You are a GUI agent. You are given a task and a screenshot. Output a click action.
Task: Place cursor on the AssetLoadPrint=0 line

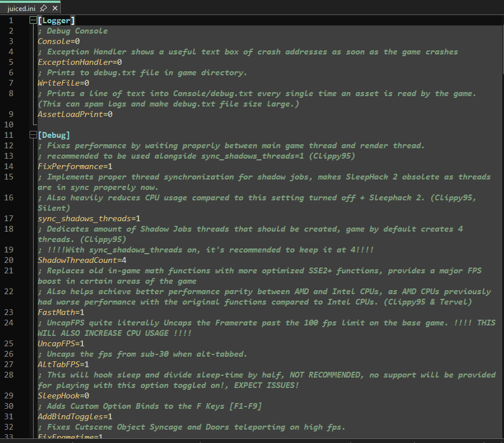coord(75,114)
